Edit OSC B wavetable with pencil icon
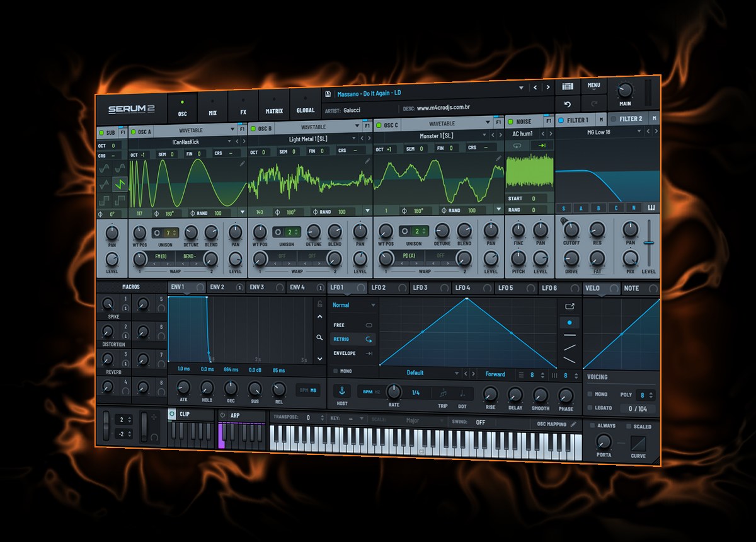Screen dimensions: 756x542 click(x=368, y=161)
